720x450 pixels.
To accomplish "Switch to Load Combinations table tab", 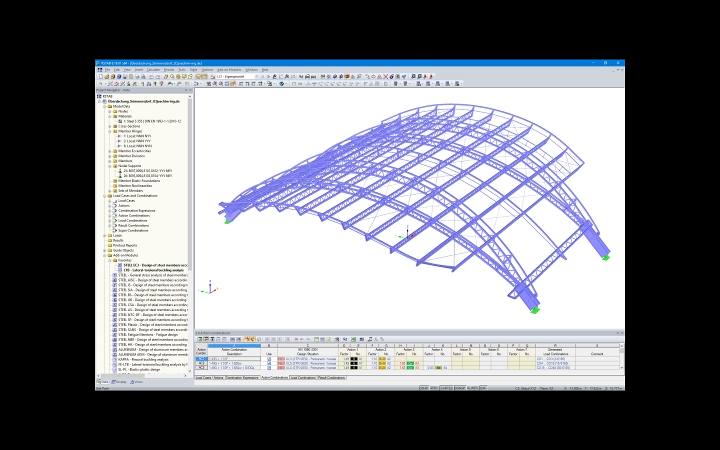I will pos(303,377).
